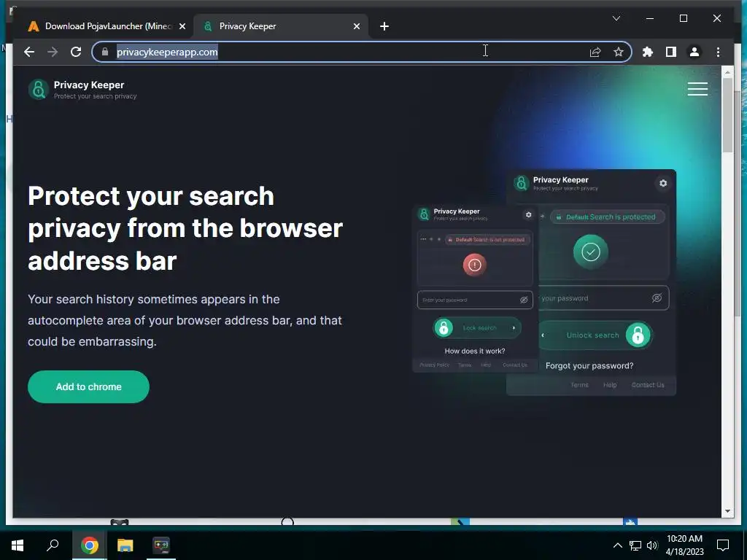Open a new browser tab
The width and height of the screenshot is (747, 560).
[384, 26]
